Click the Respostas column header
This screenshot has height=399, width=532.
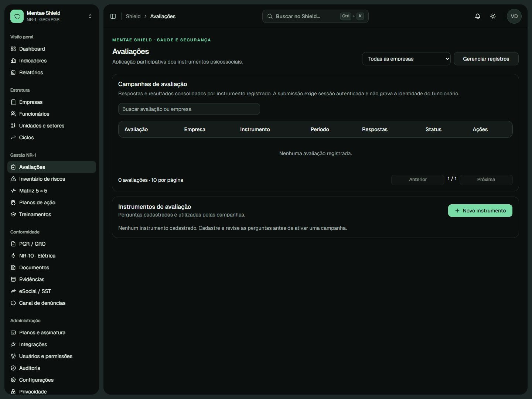tap(375, 129)
